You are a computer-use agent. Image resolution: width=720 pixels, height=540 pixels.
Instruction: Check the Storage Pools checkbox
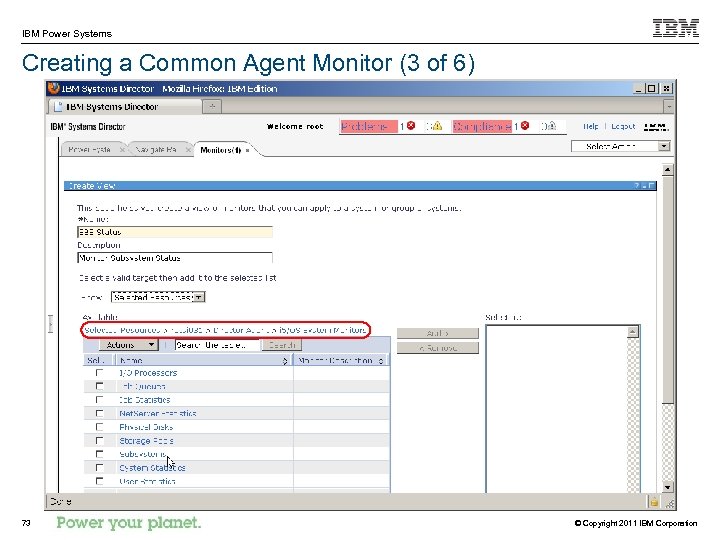coord(99,440)
